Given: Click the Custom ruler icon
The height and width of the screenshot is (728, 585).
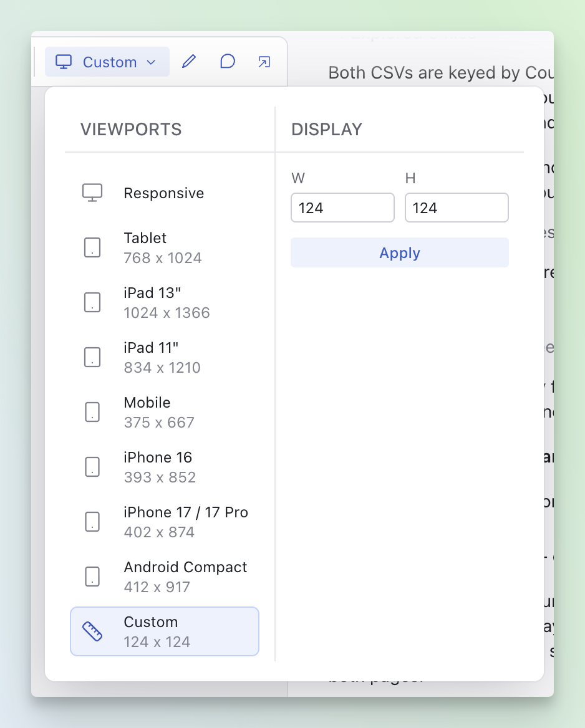Looking at the screenshot, I should (92, 631).
